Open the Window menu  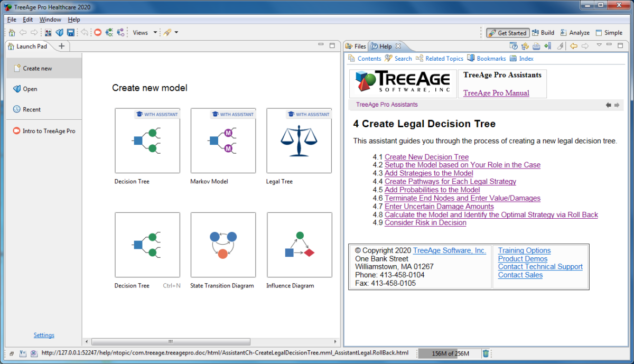click(x=50, y=19)
